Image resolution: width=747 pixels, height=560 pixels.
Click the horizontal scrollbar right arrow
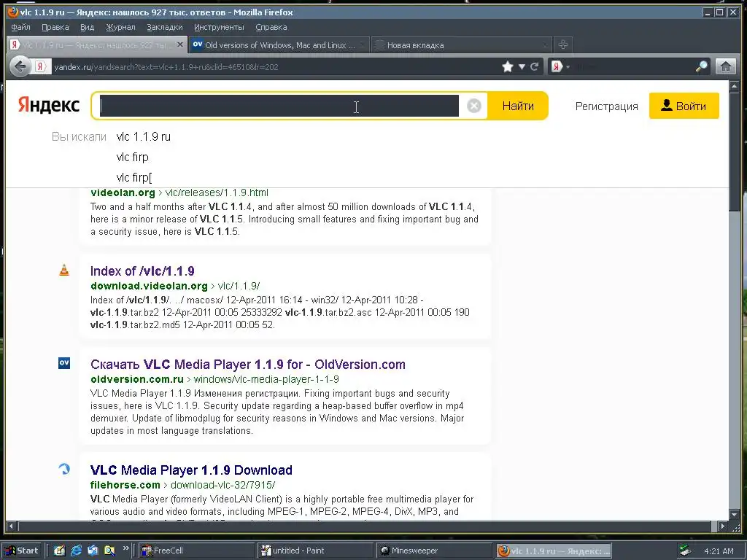pyautogui.click(x=722, y=526)
